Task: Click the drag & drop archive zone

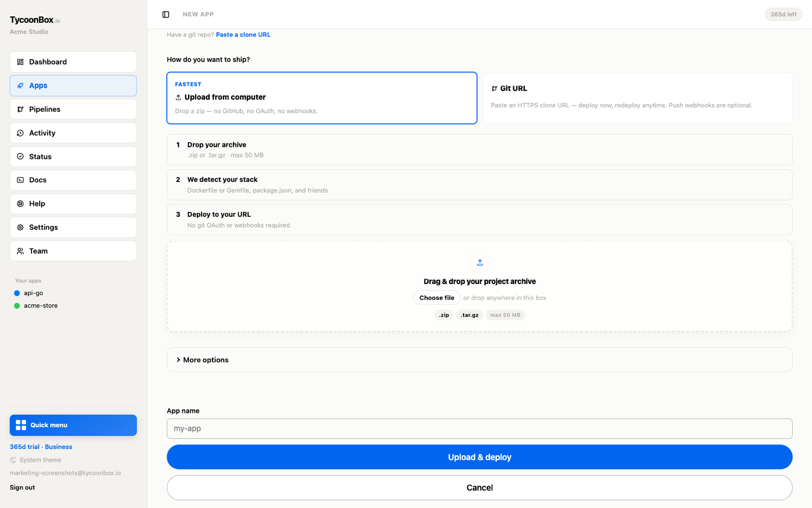Action: 480,287
